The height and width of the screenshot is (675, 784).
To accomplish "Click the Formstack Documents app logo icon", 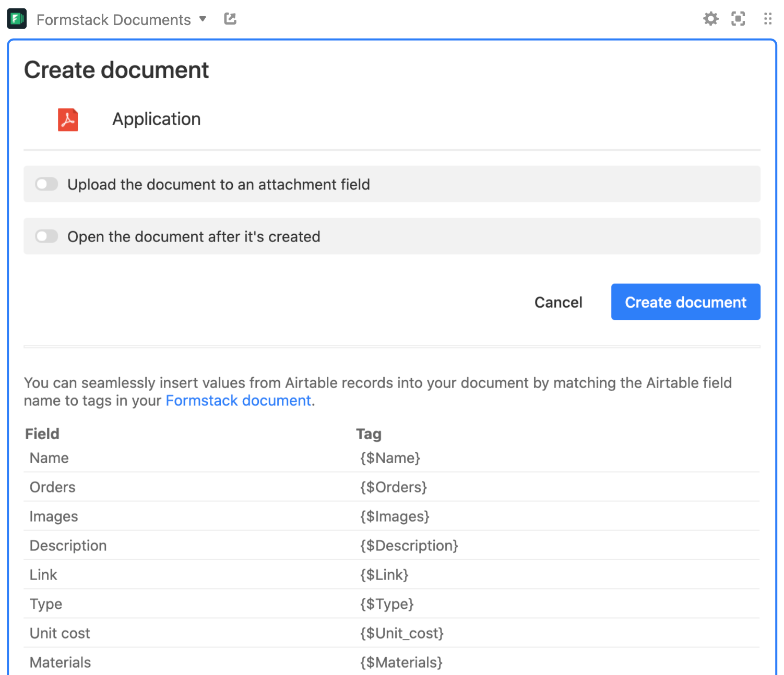I will (x=17, y=19).
